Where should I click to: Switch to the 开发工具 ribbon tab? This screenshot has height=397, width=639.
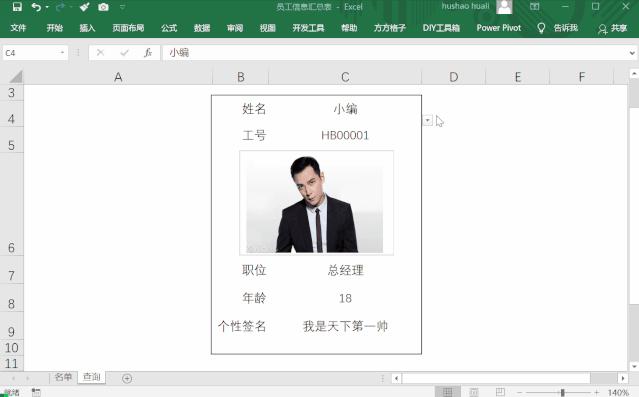coord(308,28)
